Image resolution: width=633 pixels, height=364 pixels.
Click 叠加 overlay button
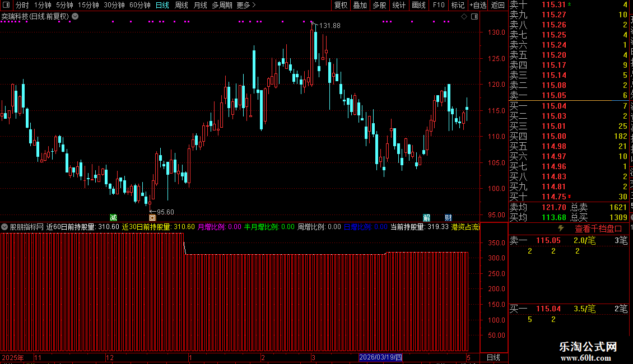(360, 5)
